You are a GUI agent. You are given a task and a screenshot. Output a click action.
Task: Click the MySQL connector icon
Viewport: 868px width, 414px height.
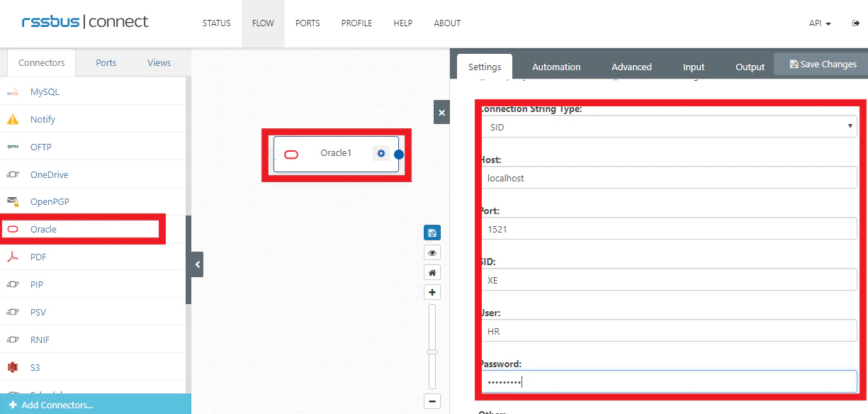click(13, 92)
